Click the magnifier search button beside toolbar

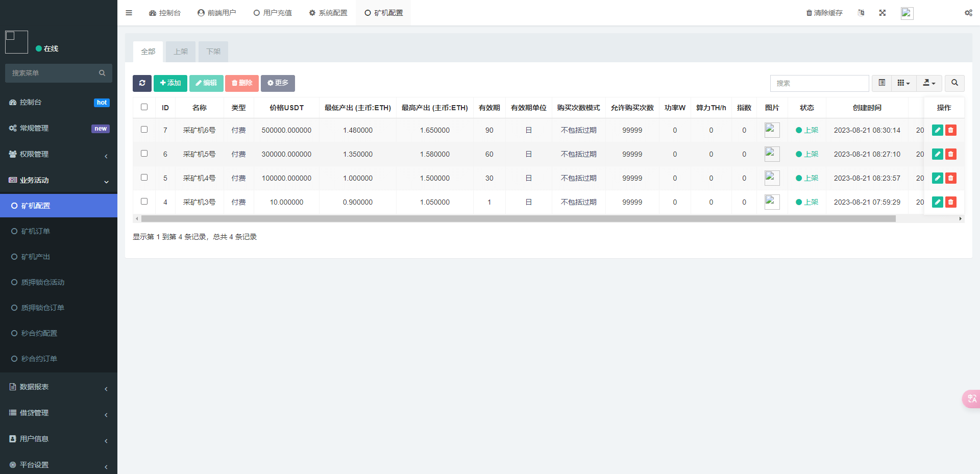[954, 83]
